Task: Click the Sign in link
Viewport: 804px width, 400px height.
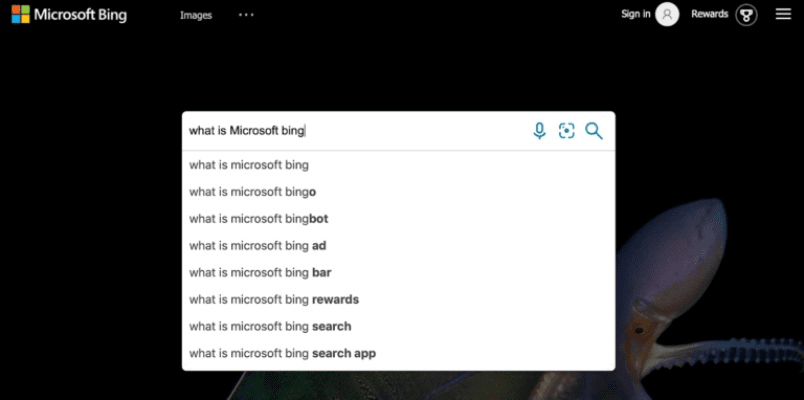Action: (x=635, y=14)
